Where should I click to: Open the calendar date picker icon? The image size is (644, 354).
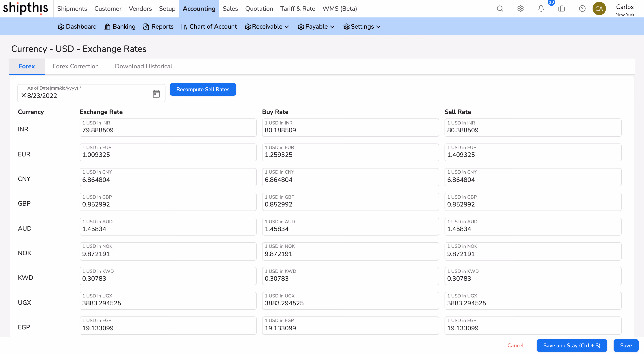coord(156,94)
